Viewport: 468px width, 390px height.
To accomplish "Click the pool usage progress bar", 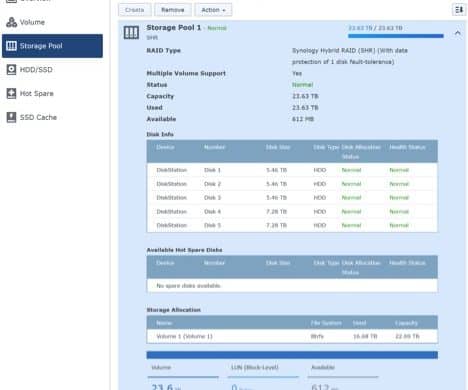I will (396, 36).
